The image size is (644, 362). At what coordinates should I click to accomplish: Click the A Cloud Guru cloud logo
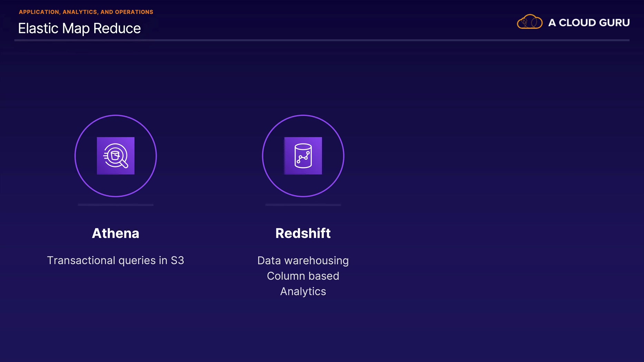[x=529, y=22]
